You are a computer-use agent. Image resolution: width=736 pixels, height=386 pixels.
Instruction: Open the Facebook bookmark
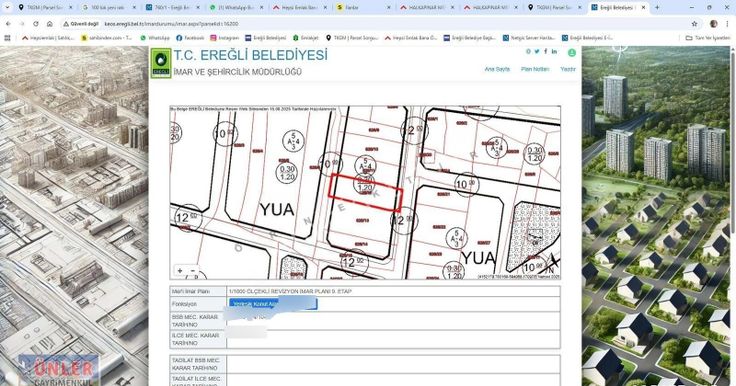(190, 38)
